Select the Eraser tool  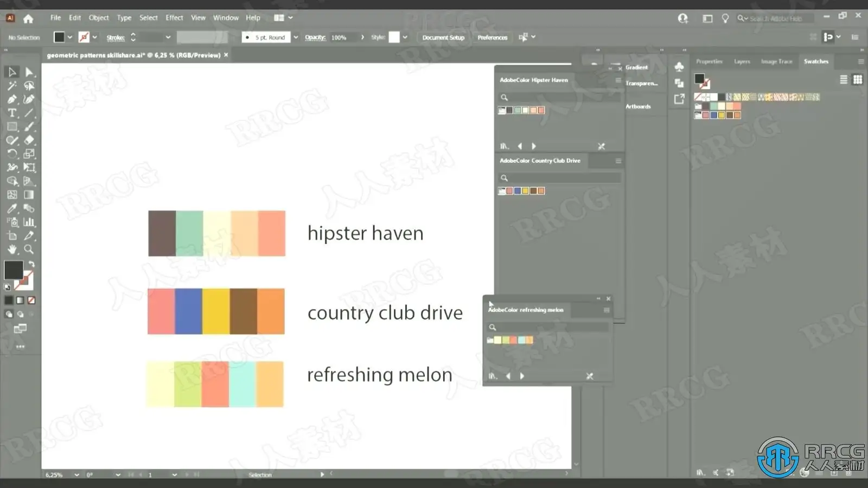pyautogui.click(x=29, y=140)
